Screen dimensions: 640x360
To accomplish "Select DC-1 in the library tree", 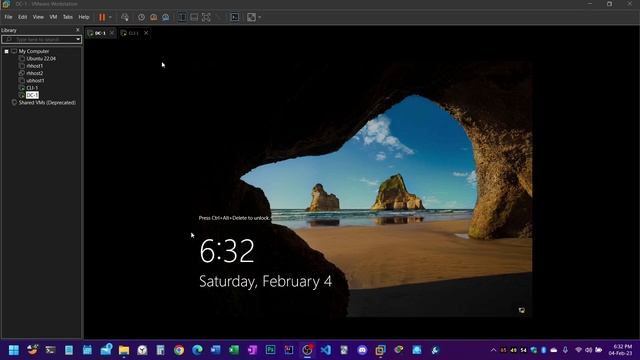I will point(32,95).
